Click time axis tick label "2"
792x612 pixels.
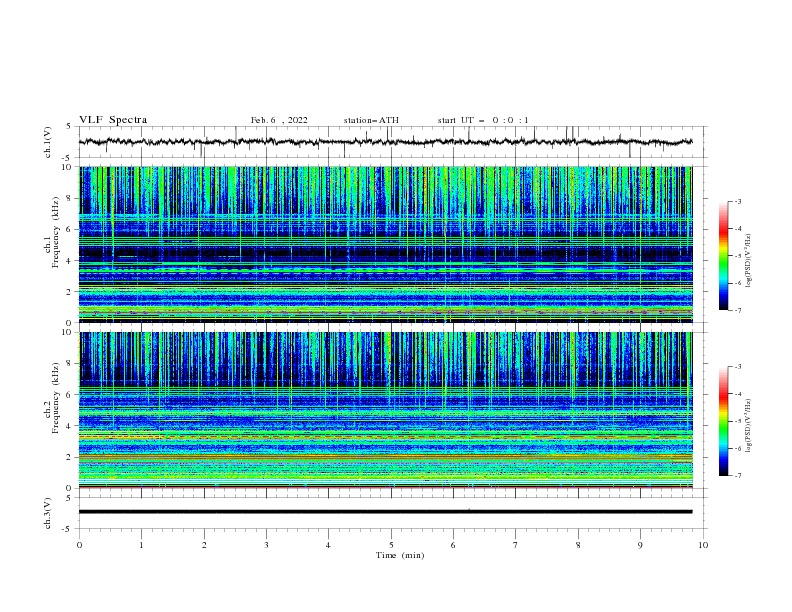204,545
